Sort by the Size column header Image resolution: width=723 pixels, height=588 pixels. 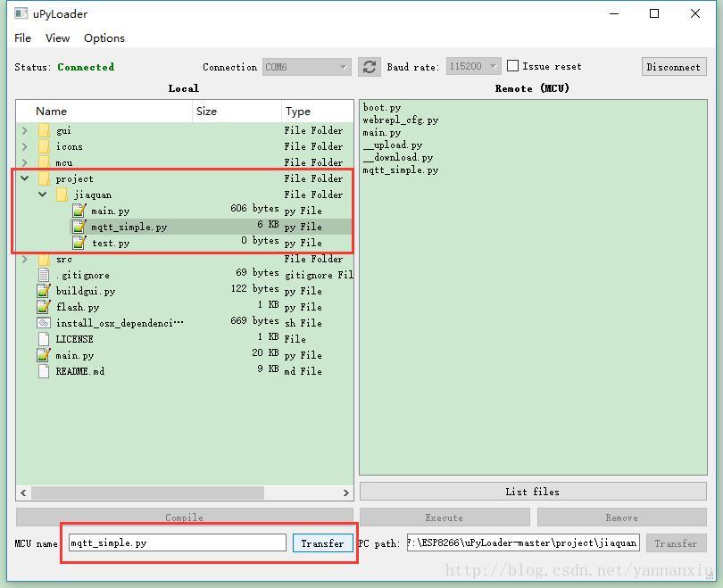click(237, 111)
